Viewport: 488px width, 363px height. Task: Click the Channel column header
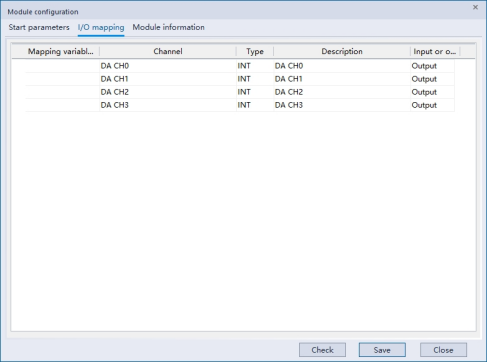click(x=168, y=51)
